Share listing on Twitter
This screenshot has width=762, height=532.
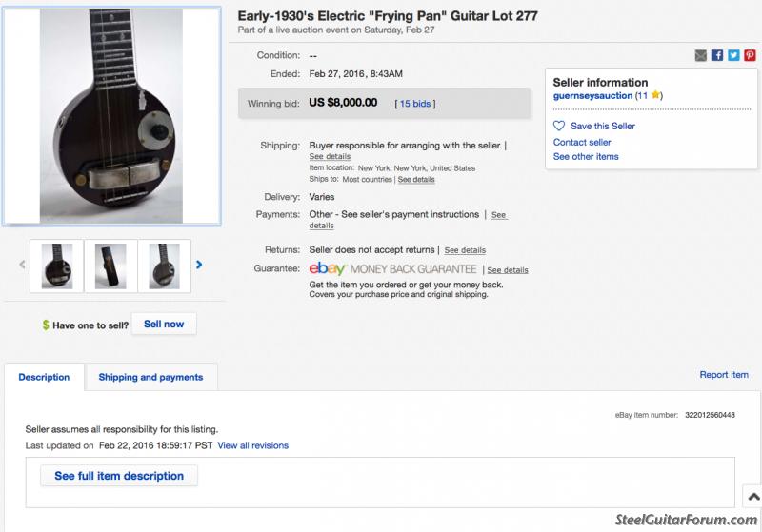pyautogui.click(x=733, y=55)
